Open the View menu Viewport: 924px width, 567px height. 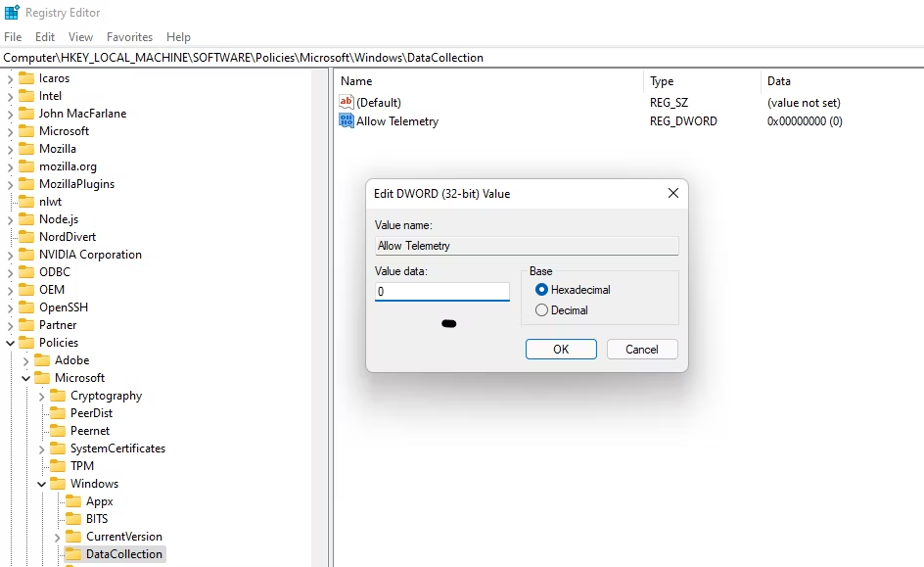[x=80, y=36]
